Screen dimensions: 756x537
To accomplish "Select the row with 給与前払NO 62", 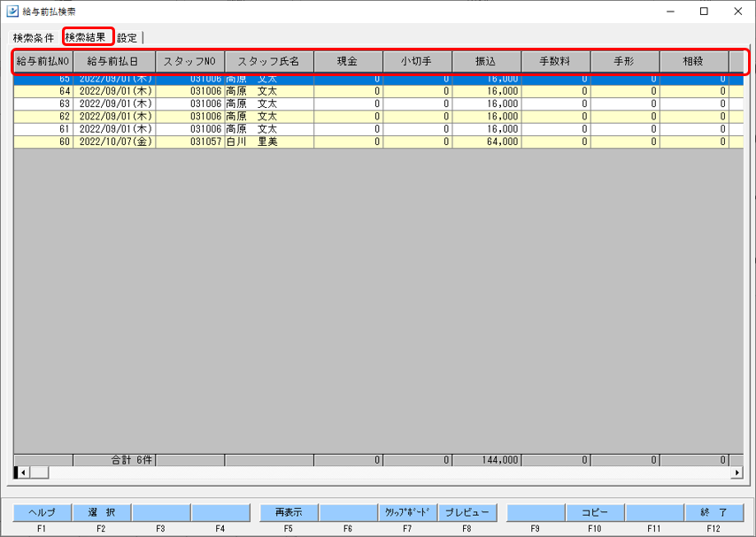I will (x=379, y=116).
